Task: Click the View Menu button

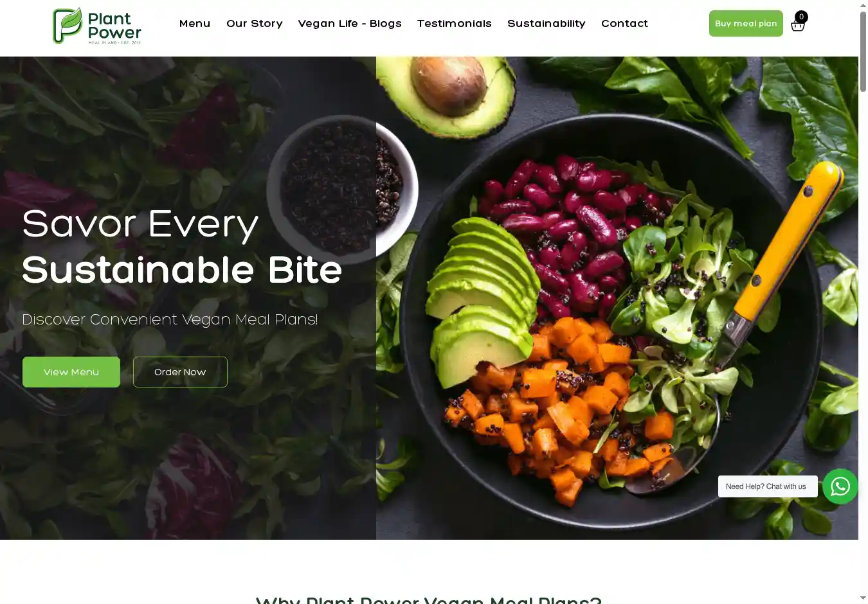Action: tap(71, 372)
